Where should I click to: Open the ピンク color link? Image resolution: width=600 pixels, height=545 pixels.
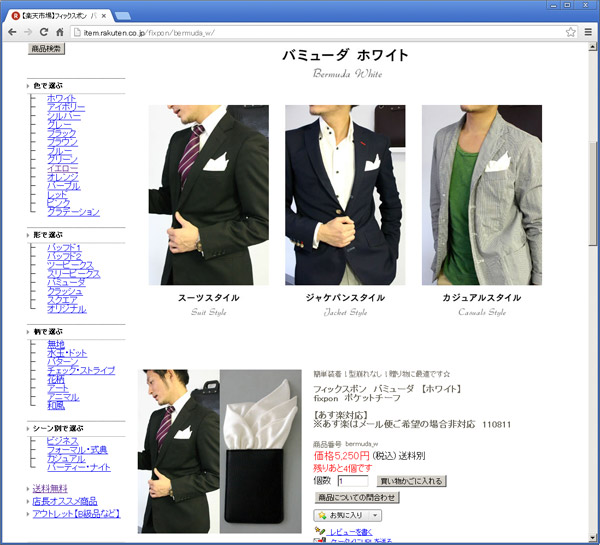(x=59, y=203)
